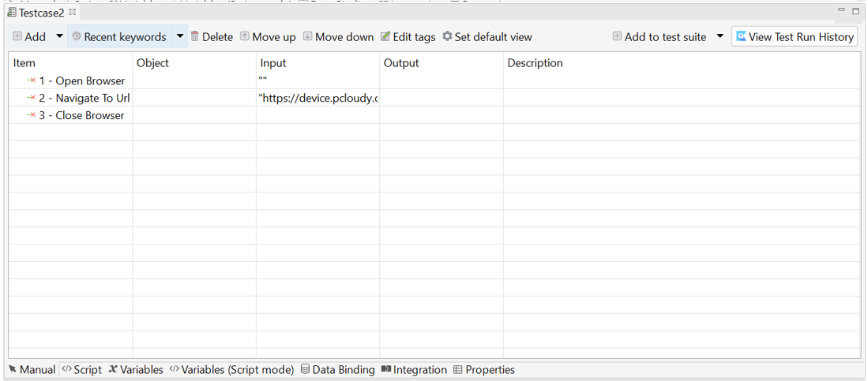
Task: Select the Open Browser test step
Action: (81, 80)
